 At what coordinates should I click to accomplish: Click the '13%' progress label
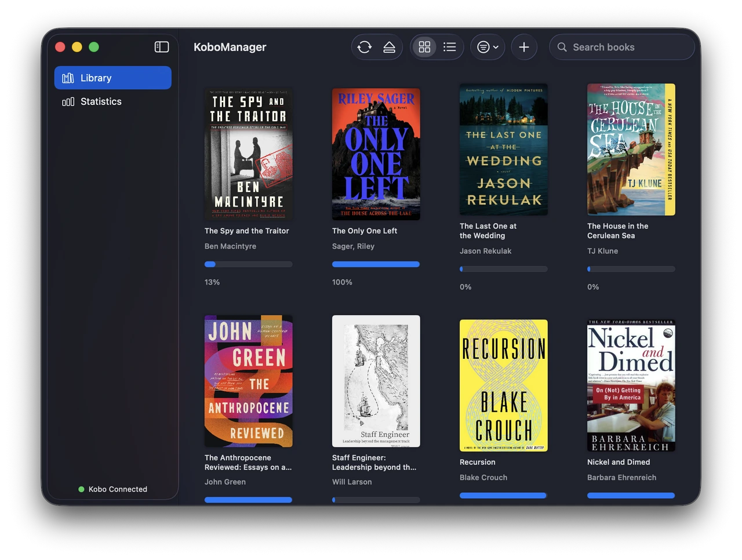212,282
